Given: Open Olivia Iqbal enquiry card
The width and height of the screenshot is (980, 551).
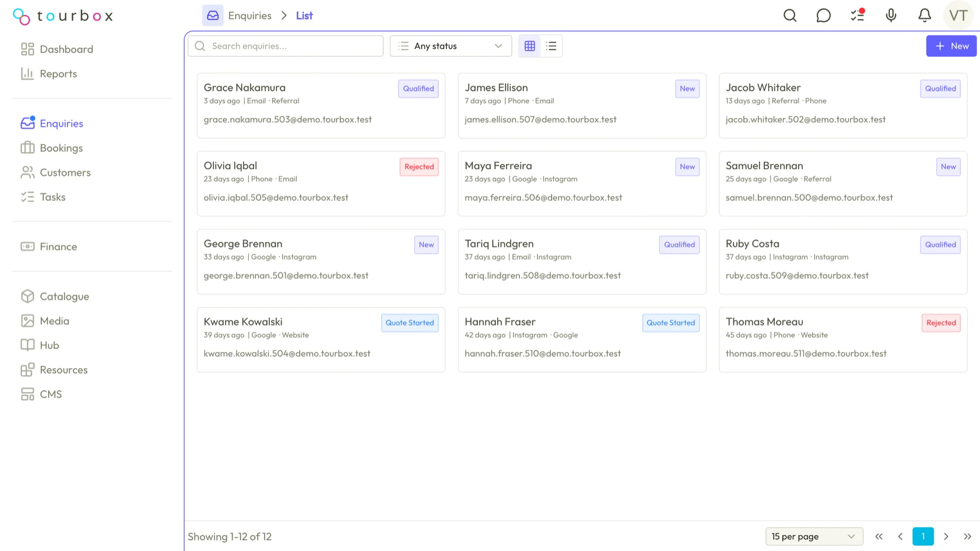Looking at the screenshot, I should [321, 183].
